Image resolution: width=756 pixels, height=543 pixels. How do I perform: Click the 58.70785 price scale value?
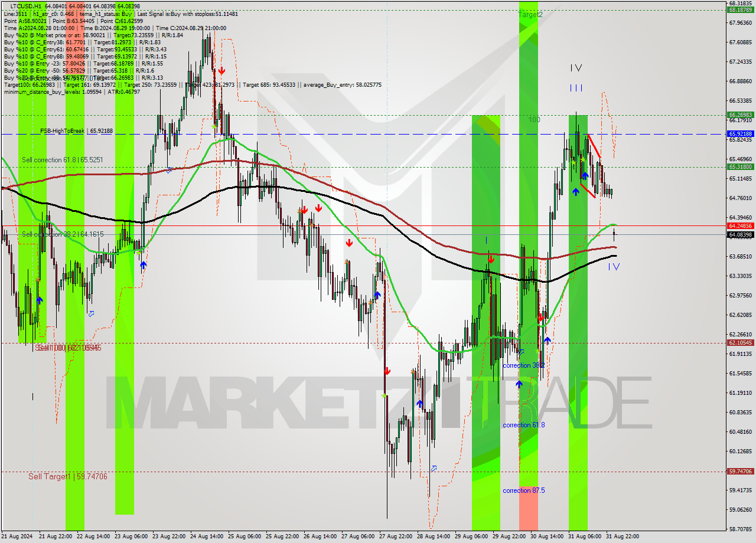pyautogui.click(x=741, y=529)
